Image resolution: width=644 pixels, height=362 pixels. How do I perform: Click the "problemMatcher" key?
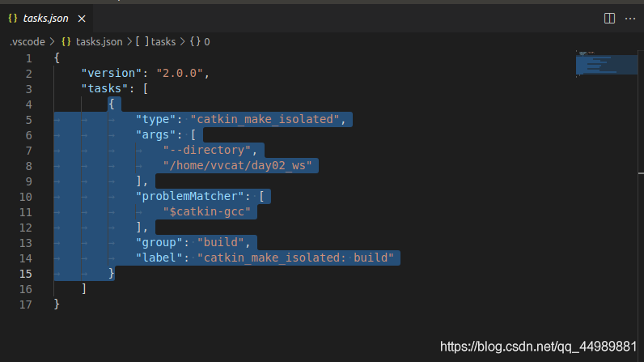point(190,196)
